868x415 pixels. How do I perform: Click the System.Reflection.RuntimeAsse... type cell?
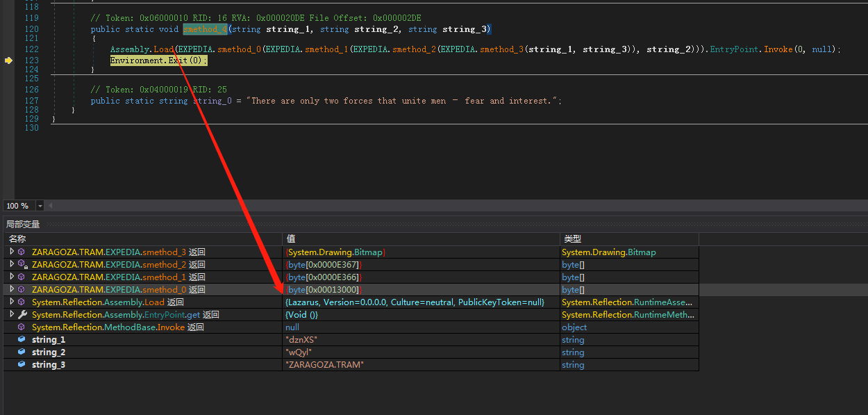pyautogui.click(x=629, y=302)
